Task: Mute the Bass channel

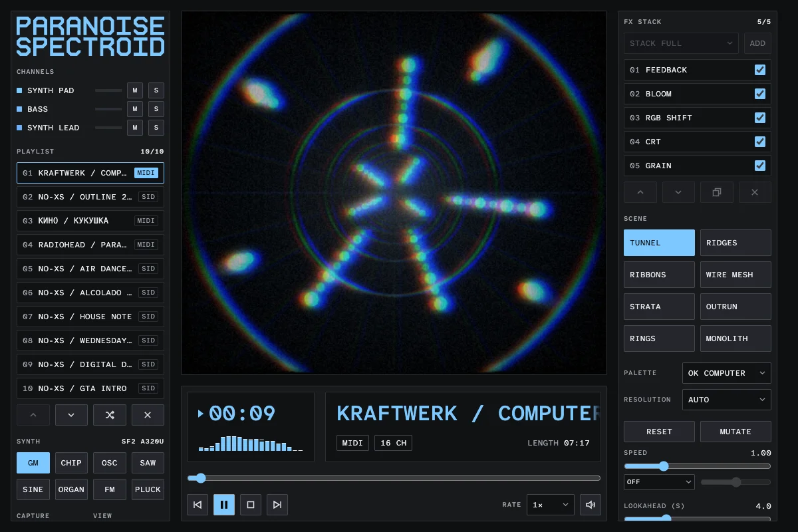Action: (x=135, y=109)
